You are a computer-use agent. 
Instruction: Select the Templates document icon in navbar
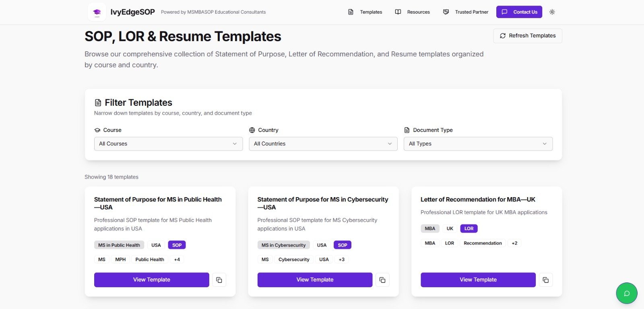350,12
